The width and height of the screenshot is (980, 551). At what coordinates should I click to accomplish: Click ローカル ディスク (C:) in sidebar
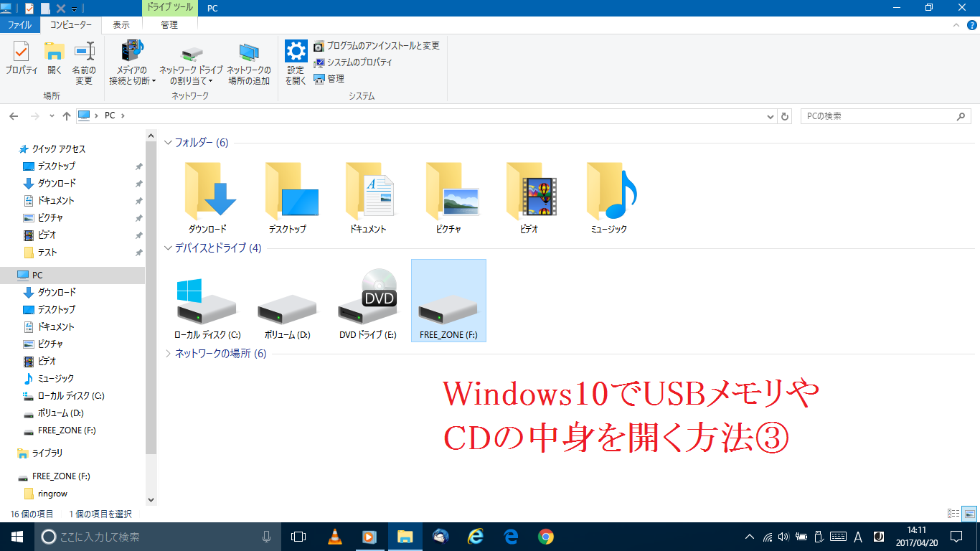click(71, 396)
